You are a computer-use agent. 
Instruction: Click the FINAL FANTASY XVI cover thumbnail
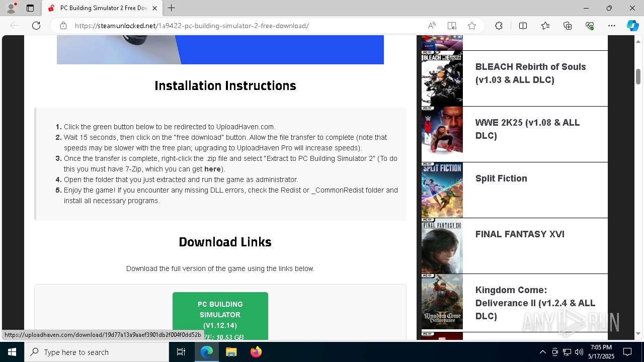coord(442,246)
